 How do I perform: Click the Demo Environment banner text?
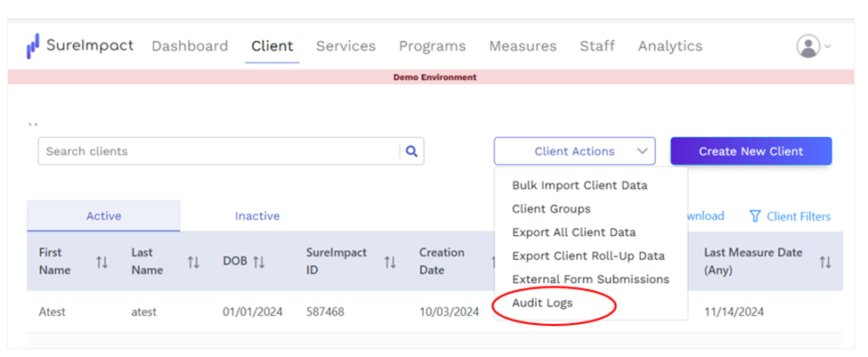pos(434,77)
